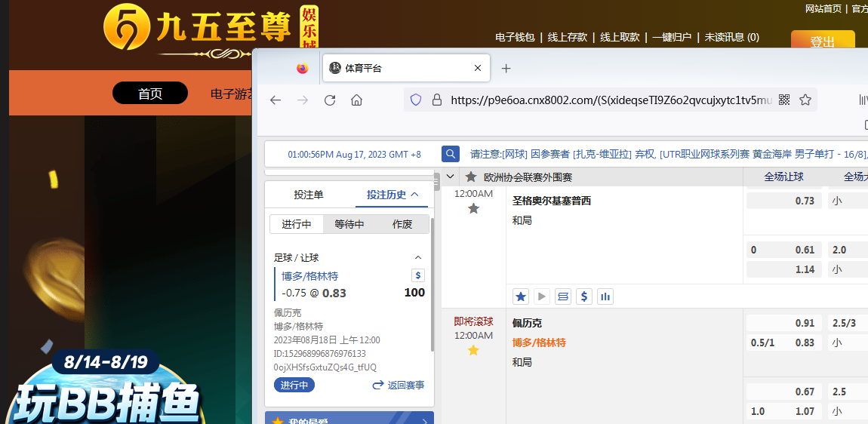Switch to the 投注单 tab
This screenshot has width=868, height=424.
point(309,195)
